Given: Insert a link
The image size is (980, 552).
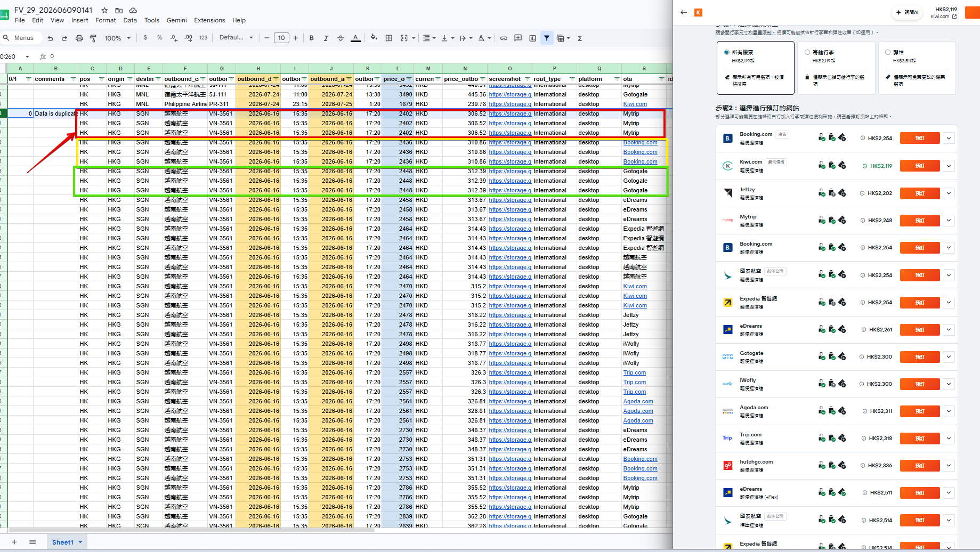Looking at the screenshot, I should (504, 38).
